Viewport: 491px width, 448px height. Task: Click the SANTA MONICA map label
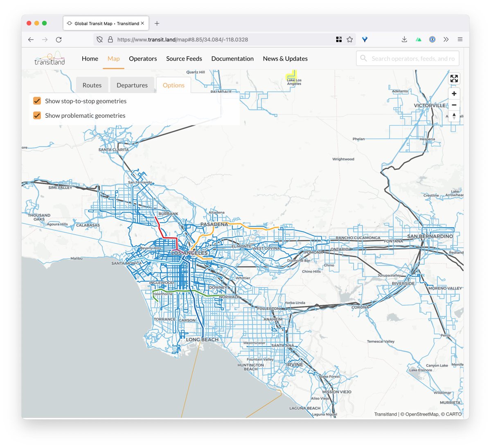coord(126,263)
